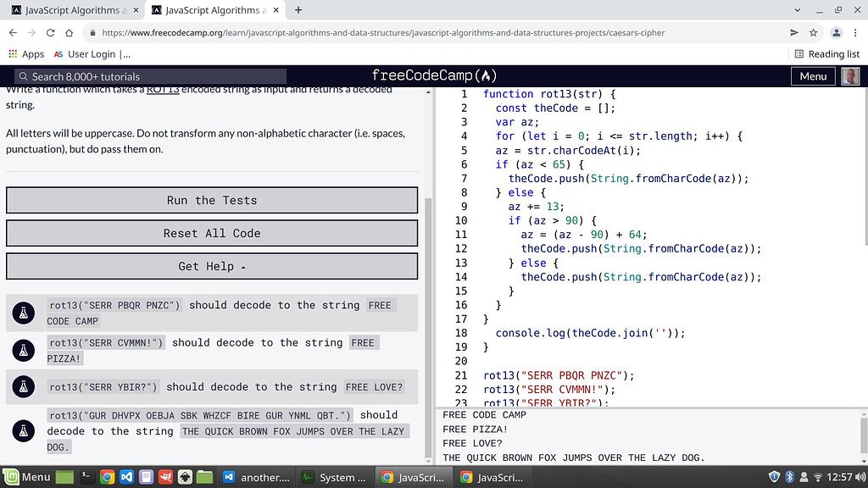Click the profile avatar next to Menu
868x488 pixels.
pyautogui.click(x=850, y=75)
